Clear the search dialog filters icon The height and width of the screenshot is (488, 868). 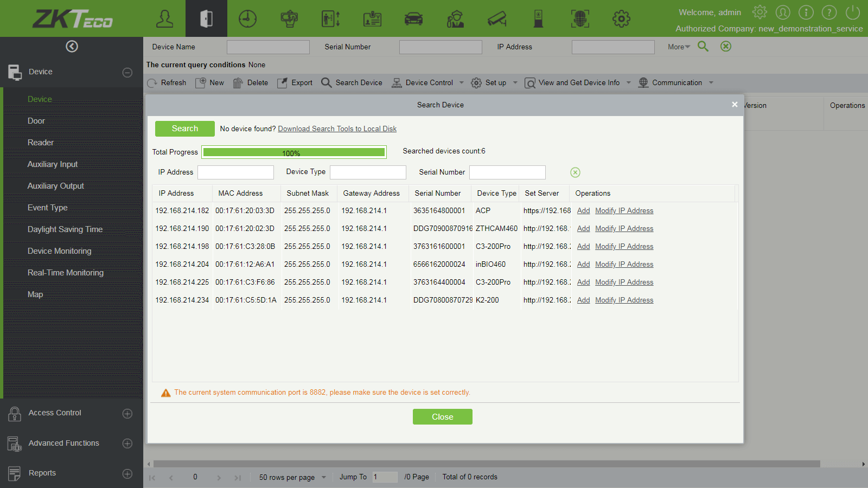(575, 172)
